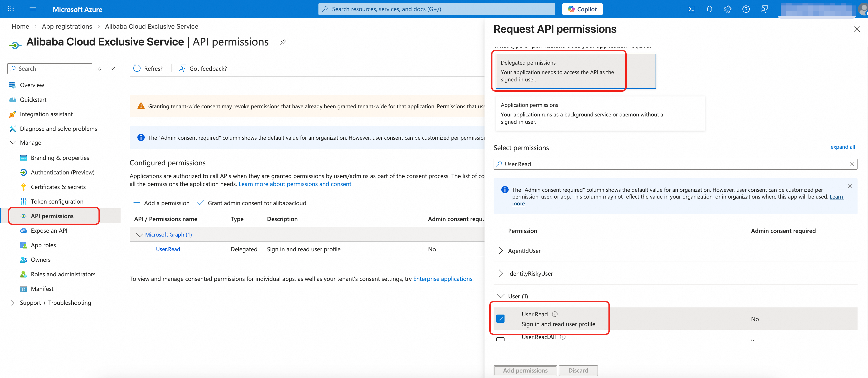Open Certificates & secrets menu item

point(58,187)
